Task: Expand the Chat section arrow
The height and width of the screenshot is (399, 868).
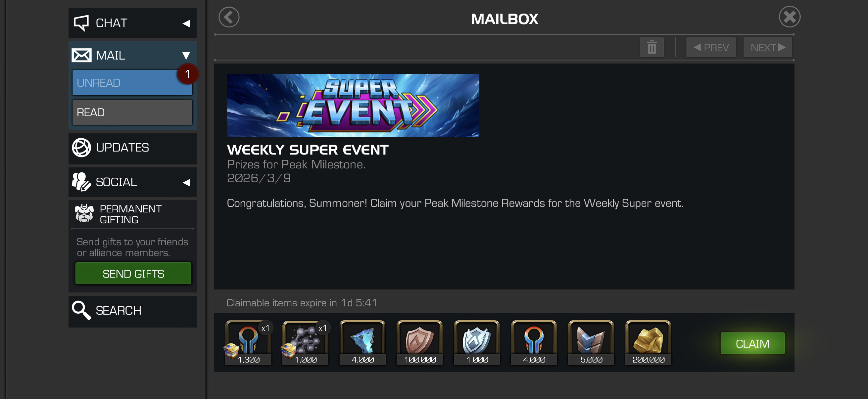Action: [x=186, y=23]
